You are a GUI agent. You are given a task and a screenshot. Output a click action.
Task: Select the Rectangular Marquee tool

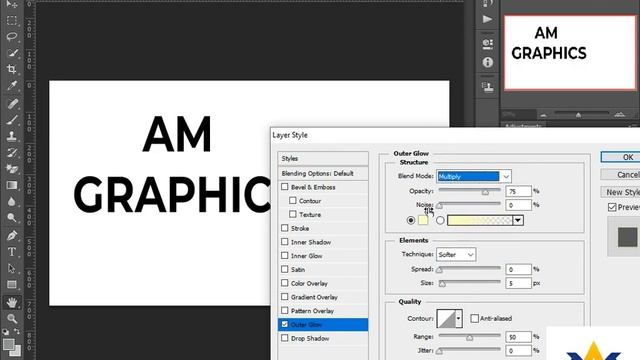tap(11, 20)
